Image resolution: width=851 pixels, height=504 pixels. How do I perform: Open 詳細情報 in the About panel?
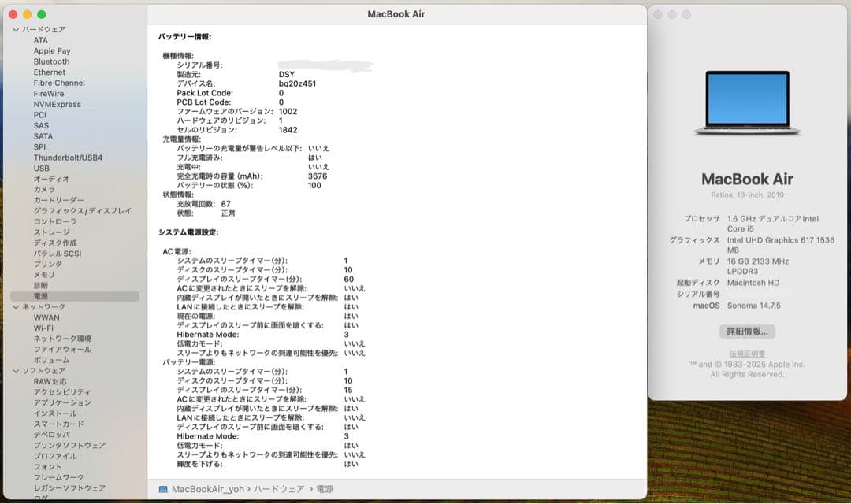(747, 331)
